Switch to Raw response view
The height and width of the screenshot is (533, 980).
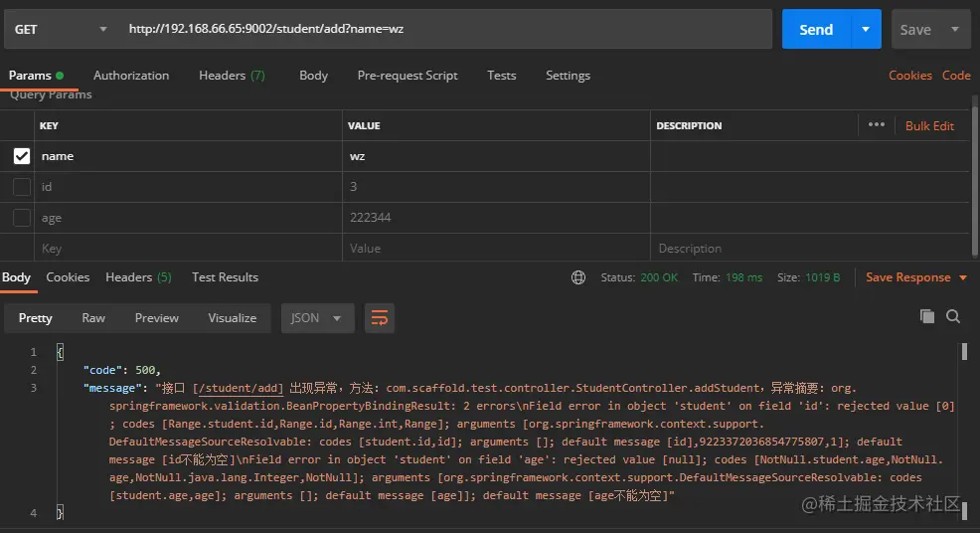[93, 318]
